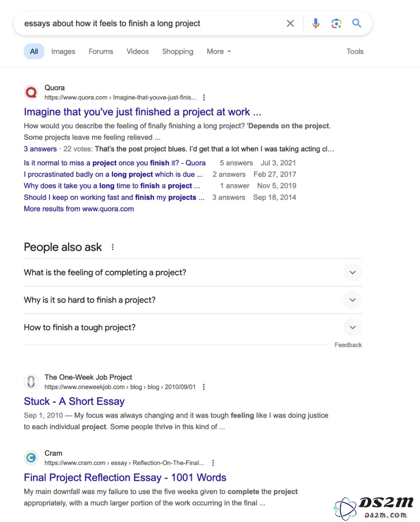Switch to the Videos tab
420x522 pixels.
click(138, 51)
